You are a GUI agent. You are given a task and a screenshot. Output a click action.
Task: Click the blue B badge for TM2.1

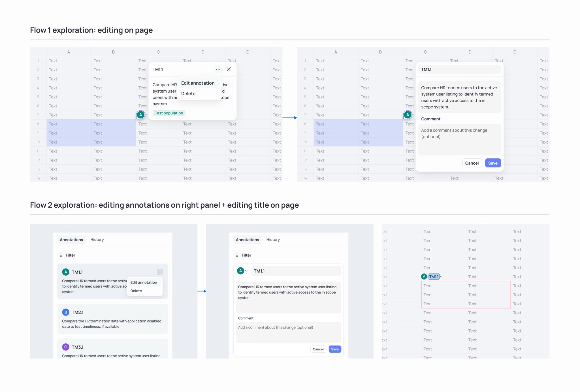[x=66, y=312]
